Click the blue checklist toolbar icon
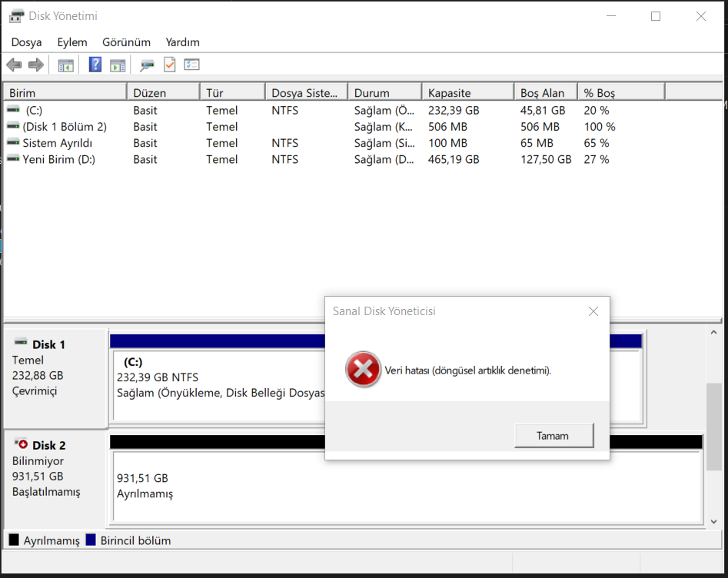 (193, 65)
